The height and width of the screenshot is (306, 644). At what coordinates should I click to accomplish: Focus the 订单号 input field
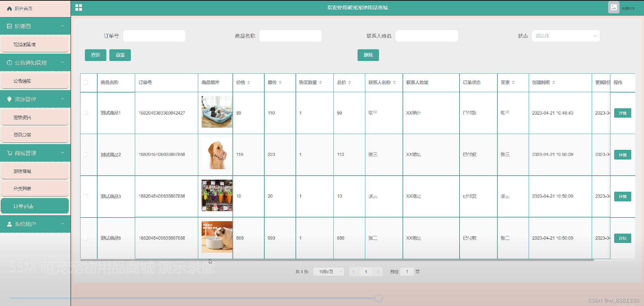pyautogui.click(x=154, y=36)
